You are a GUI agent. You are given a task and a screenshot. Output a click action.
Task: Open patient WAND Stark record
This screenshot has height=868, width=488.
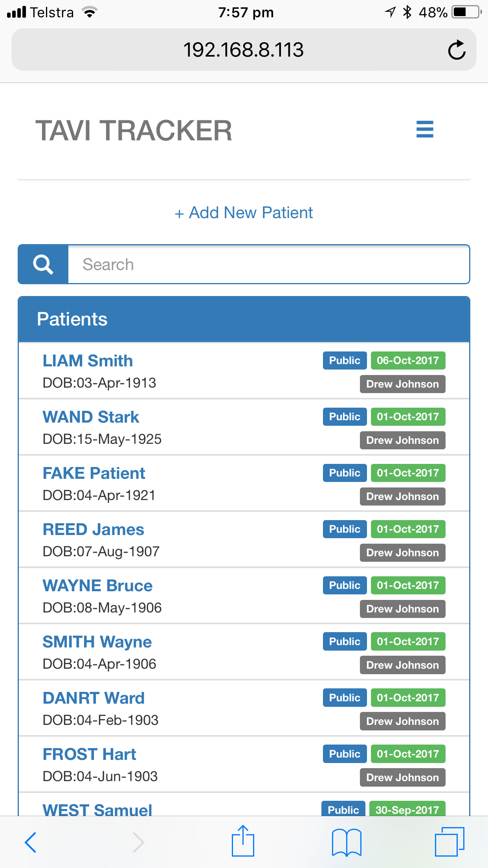point(91,417)
